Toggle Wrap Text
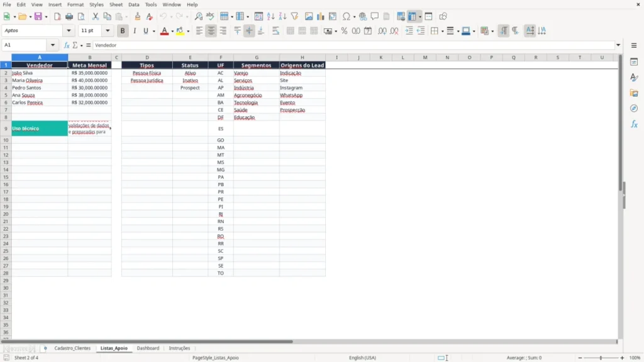Image resolution: width=644 pixels, height=362 pixels. pos(275,31)
